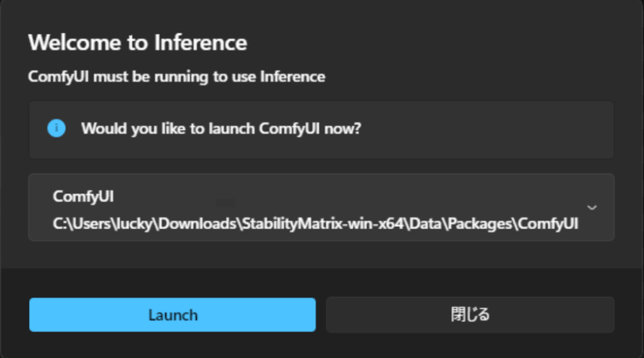Click the 'Would you like to launch ComfyUI now?' message

[221, 129]
